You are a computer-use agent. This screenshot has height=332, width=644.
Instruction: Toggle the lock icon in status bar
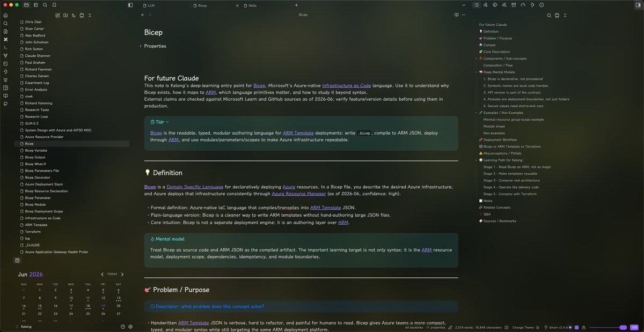tap(583, 327)
